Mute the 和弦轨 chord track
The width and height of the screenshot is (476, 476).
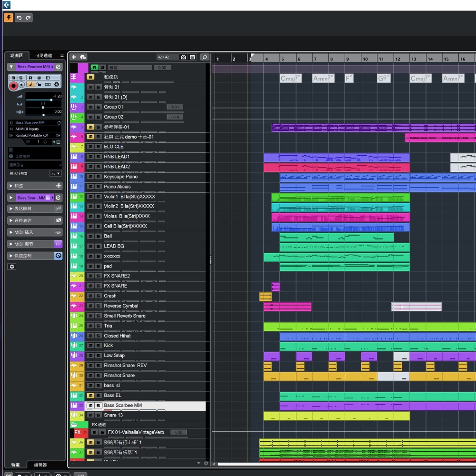pos(90,77)
